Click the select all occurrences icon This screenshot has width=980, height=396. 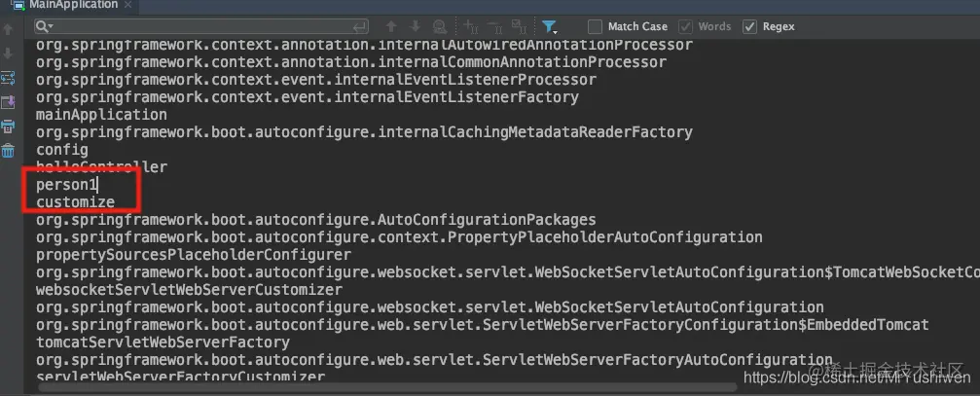click(x=520, y=26)
